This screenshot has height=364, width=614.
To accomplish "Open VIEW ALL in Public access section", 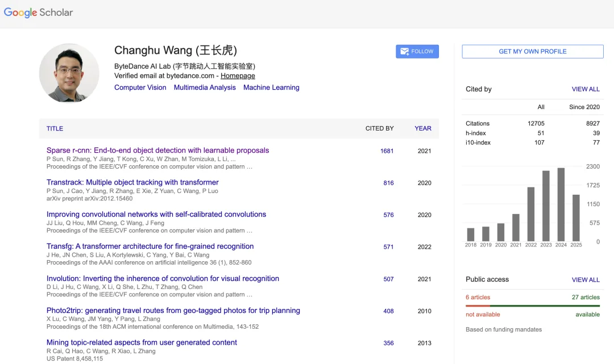I will pos(586,279).
